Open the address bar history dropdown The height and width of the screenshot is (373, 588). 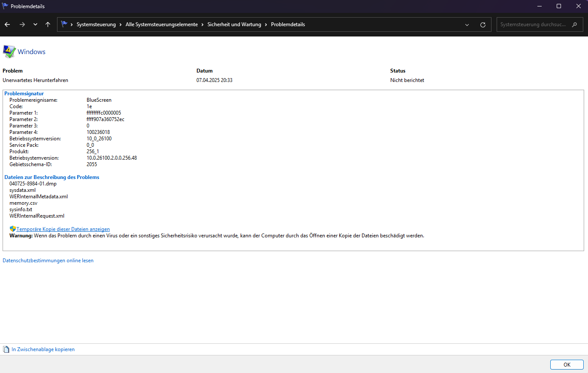(467, 24)
